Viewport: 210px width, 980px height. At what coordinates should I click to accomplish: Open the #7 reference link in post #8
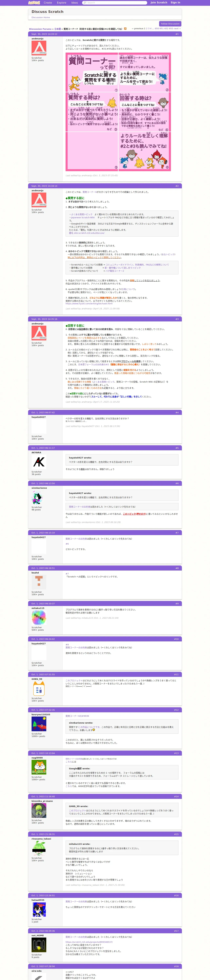(x=67, y=574)
